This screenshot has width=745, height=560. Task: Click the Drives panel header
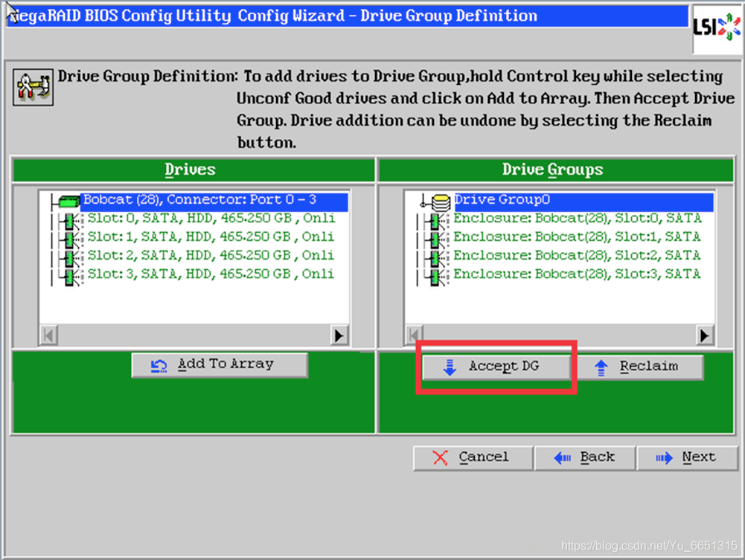pyautogui.click(x=194, y=170)
